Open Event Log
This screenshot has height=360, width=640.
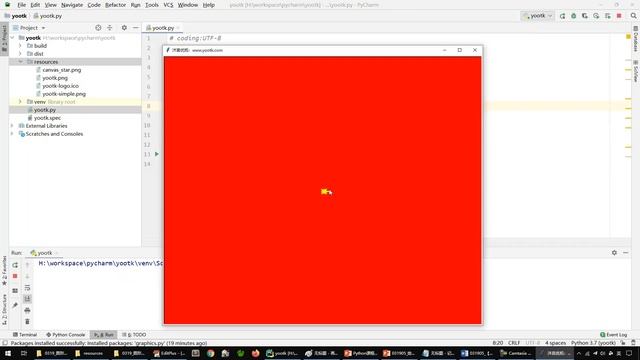(x=613, y=335)
